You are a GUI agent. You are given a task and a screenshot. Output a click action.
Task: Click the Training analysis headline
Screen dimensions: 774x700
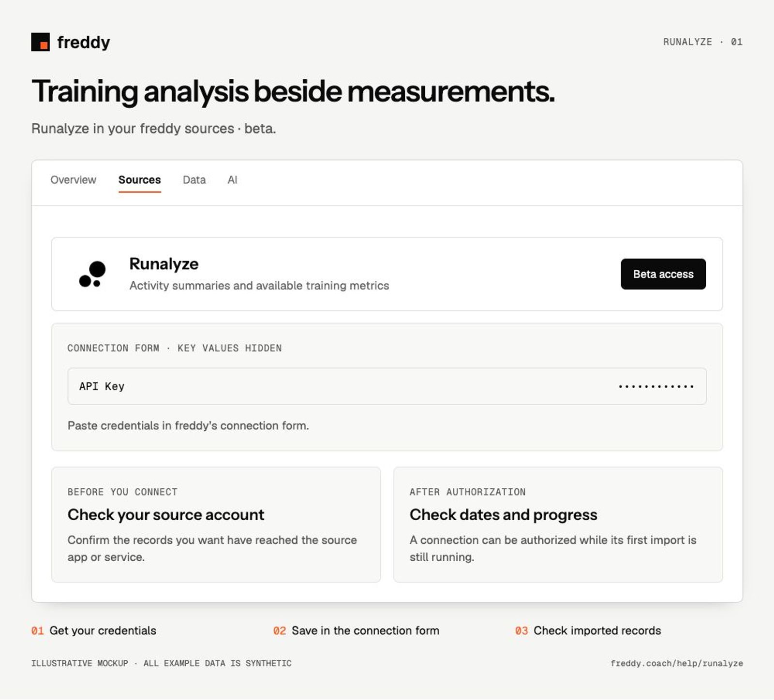click(x=293, y=91)
